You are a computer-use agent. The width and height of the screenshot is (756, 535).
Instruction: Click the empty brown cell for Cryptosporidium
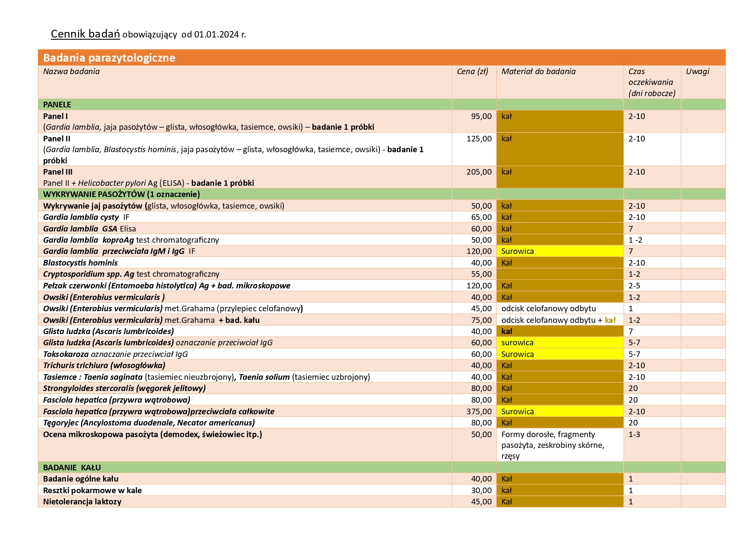coord(559,274)
